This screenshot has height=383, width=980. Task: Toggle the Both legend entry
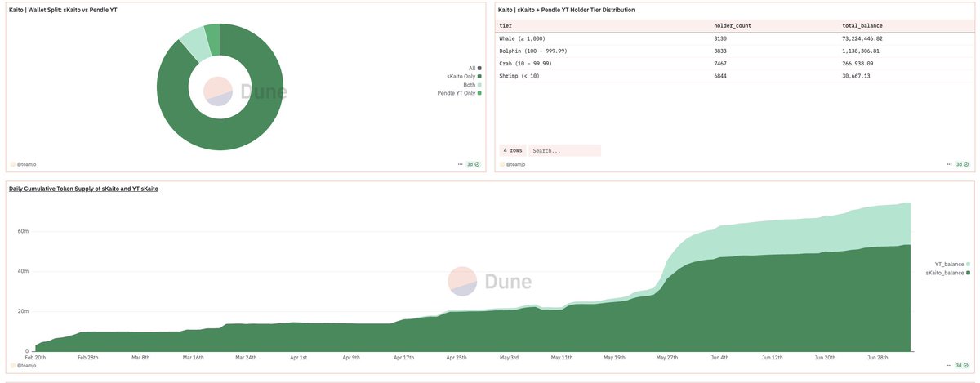click(x=473, y=84)
